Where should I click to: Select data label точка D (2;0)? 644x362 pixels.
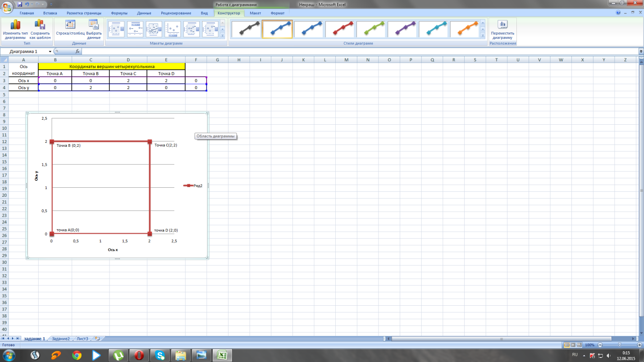166,230
